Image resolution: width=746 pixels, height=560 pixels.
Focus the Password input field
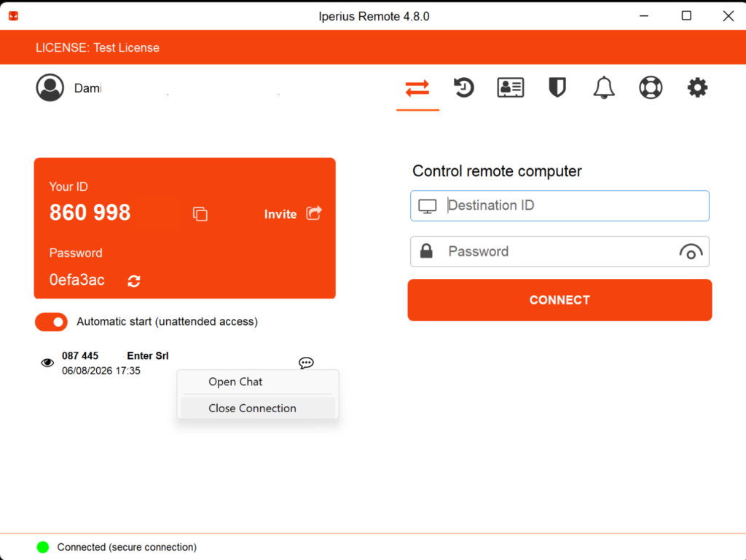point(559,251)
